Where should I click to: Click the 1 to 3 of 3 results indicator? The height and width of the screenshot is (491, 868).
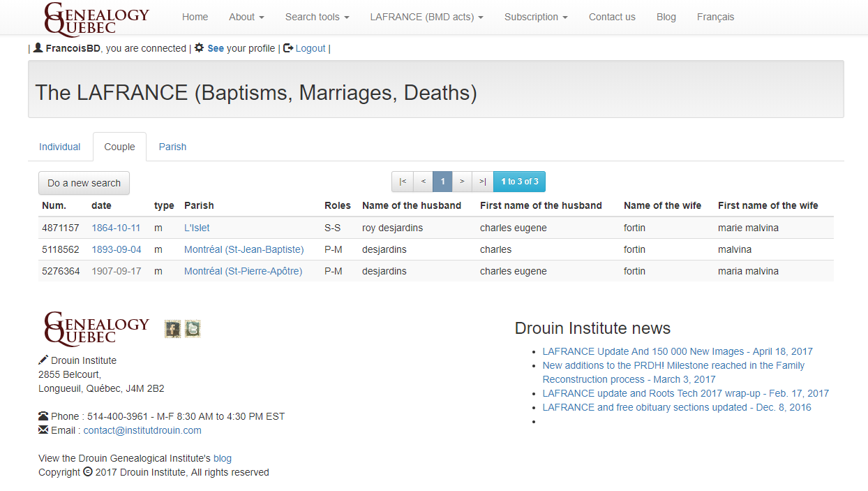click(x=520, y=182)
